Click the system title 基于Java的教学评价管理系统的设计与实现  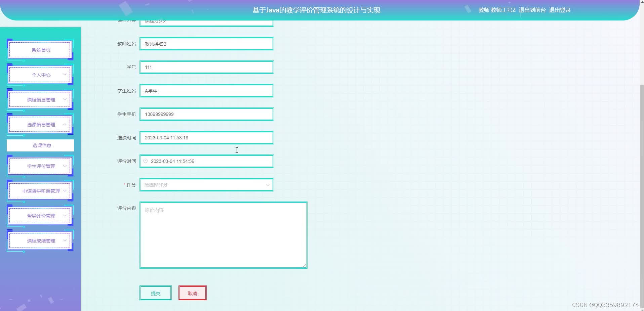316,10
